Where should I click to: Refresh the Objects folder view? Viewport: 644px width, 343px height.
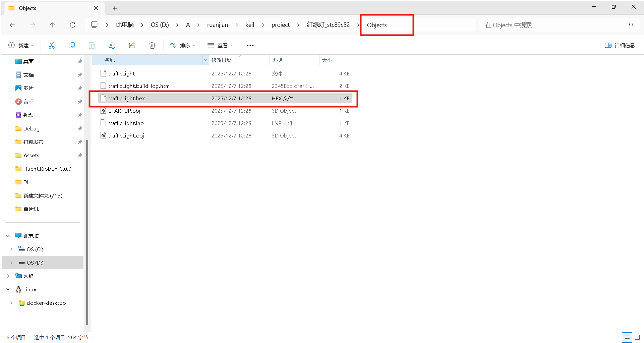point(72,25)
